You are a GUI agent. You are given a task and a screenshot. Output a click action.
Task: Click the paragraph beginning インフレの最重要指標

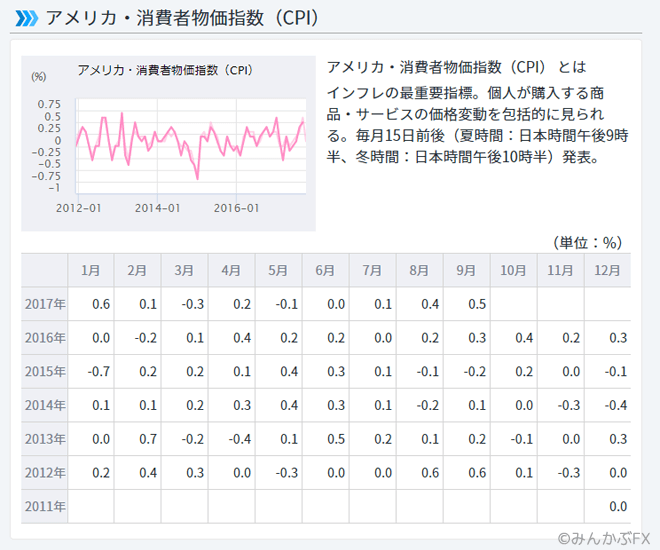(x=477, y=125)
